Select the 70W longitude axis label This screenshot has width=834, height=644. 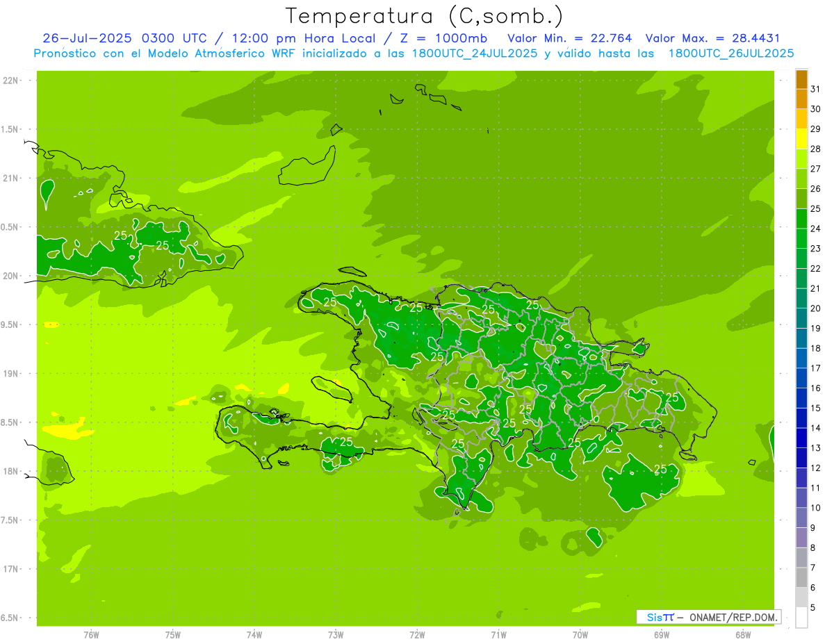pyautogui.click(x=580, y=636)
